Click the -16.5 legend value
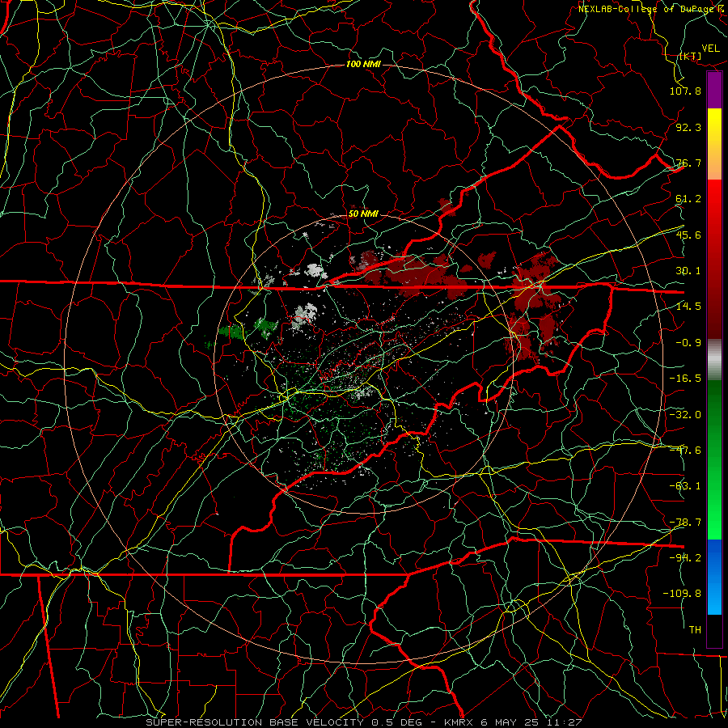The width and height of the screenshot is (728, 728). 685,379
